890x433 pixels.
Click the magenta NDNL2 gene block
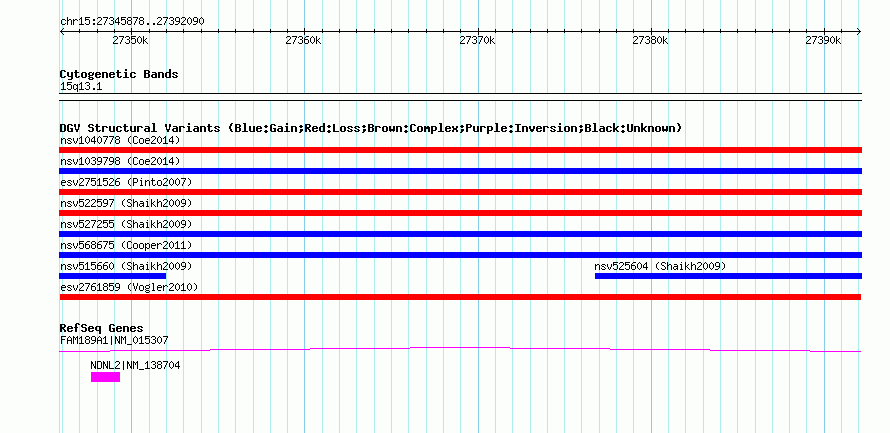tap(105, 377)
